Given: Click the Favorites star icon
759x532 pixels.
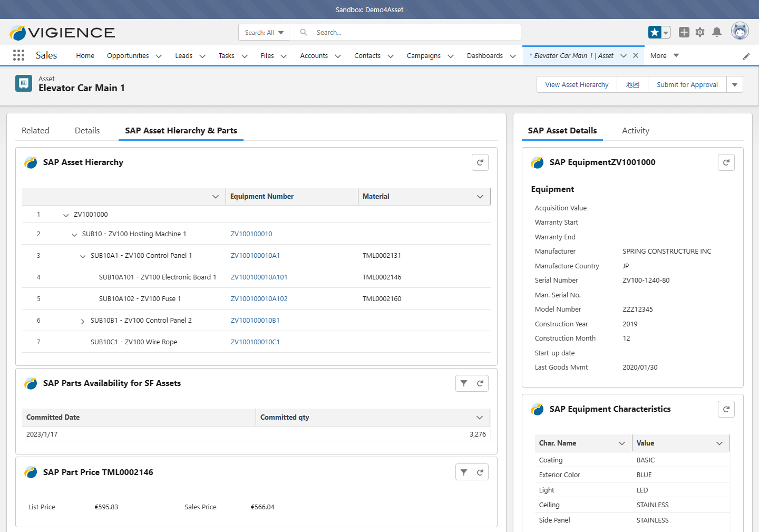Looking at the screenshot, I should click(x=655, y=32).
